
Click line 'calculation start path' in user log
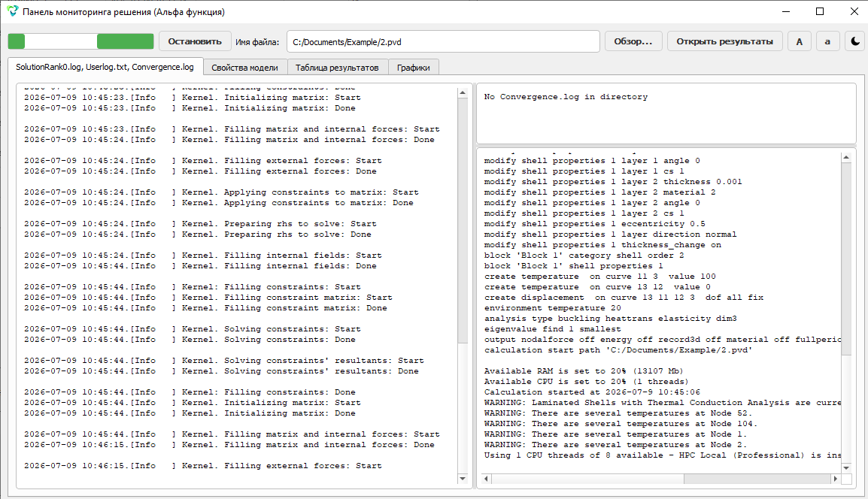(618, 349)
